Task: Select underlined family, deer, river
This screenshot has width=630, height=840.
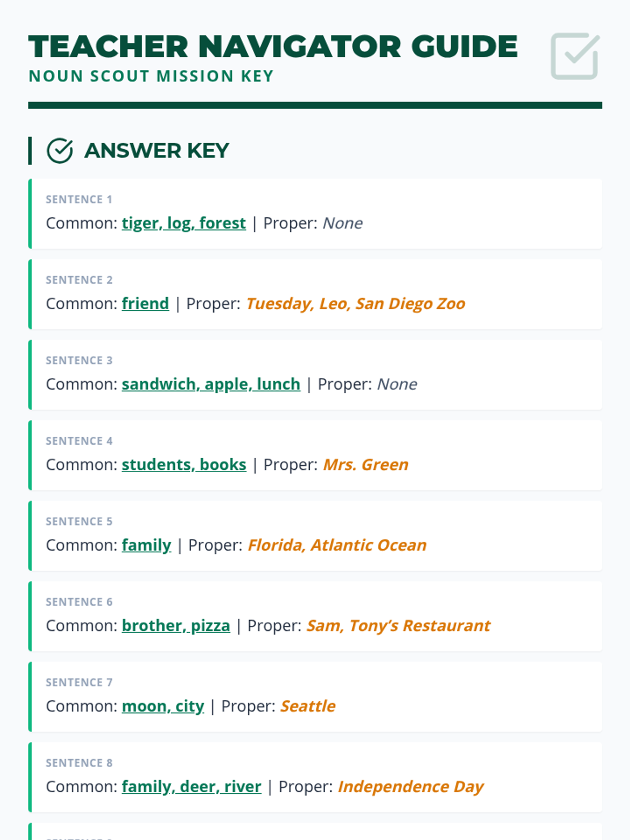Action: coord(192,787)
